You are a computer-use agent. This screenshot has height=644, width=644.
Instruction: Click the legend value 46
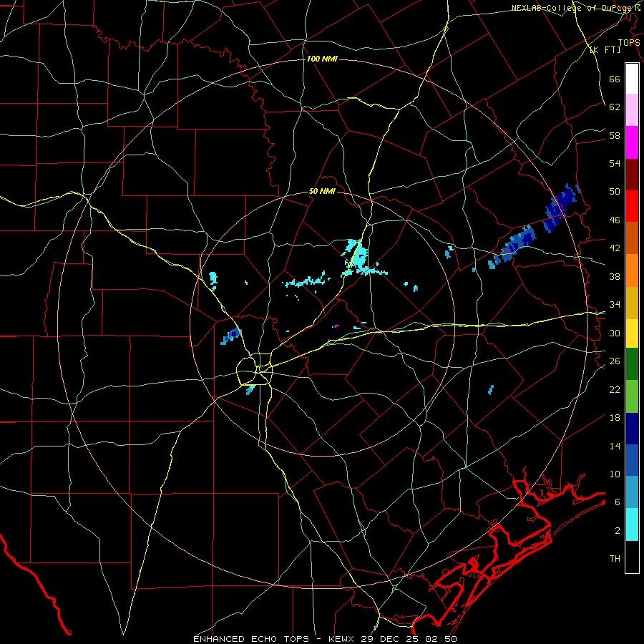click(615, 220)
